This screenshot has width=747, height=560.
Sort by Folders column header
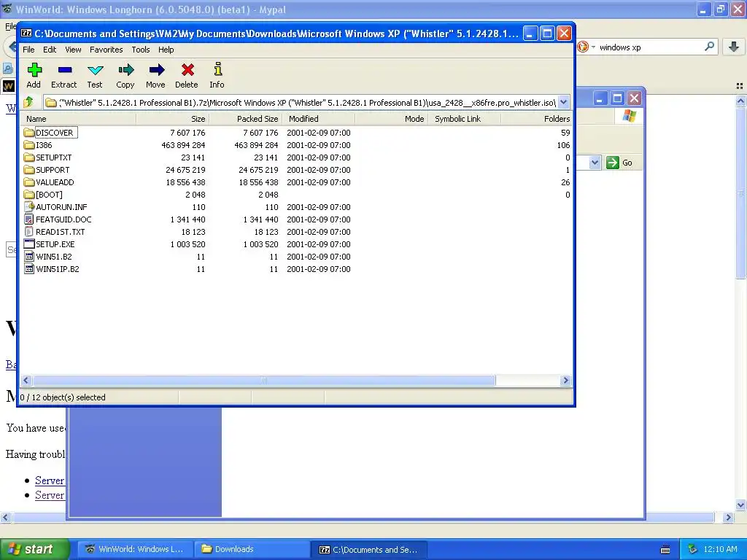click(536, 119)
